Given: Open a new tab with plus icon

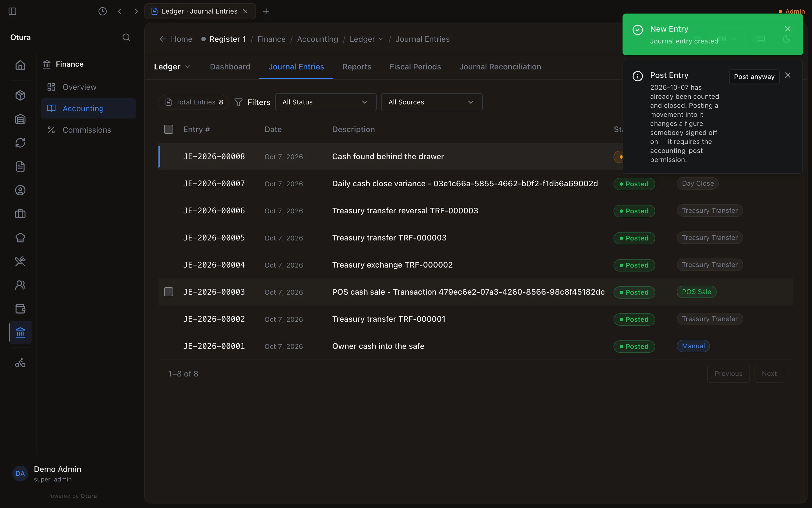Looking at the screenshot, I should tap(266, 11).
